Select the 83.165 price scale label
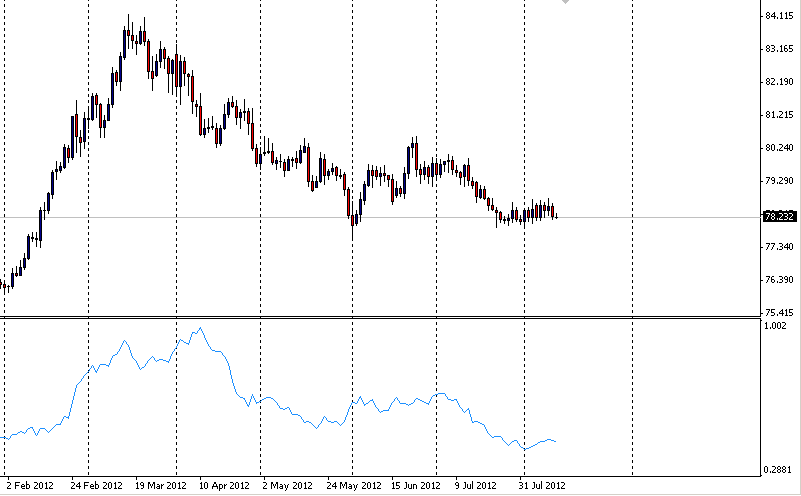 (780, 49)
